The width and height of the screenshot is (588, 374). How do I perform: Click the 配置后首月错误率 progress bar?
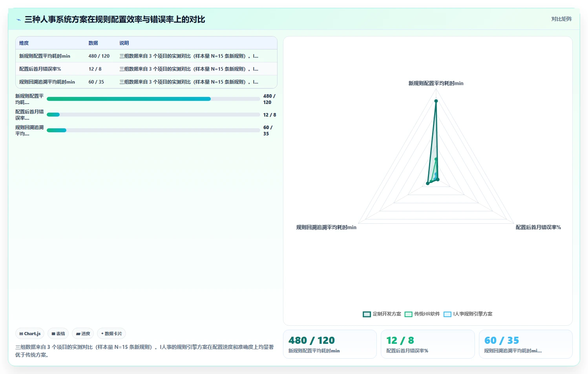coord(153,115)
